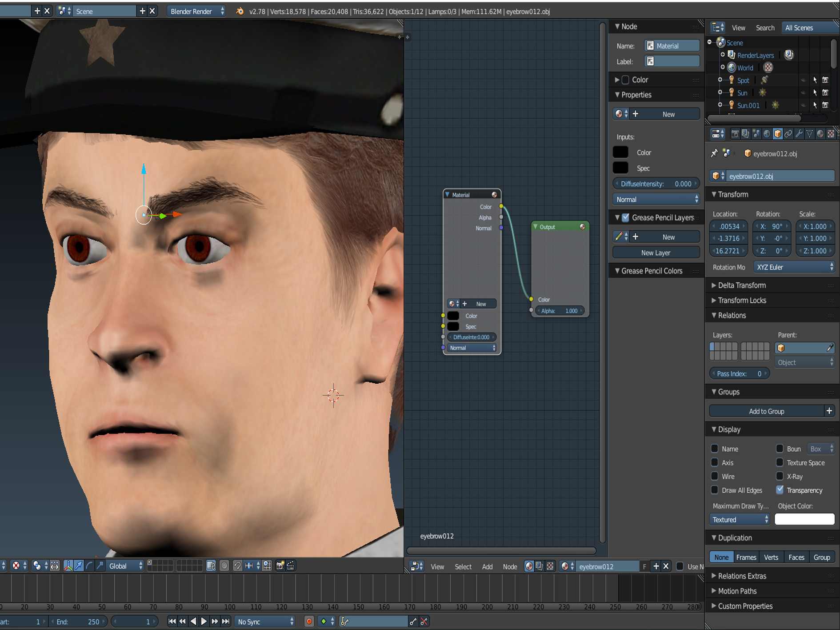Click the OpenGL render animation clapper icon
Viewport: 840px width, 630px height.
(x=291, y=566)
